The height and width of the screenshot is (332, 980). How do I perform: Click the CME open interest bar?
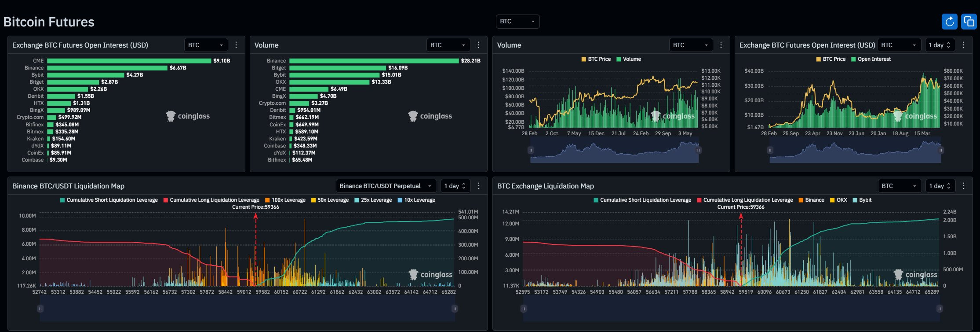point(129,61)
